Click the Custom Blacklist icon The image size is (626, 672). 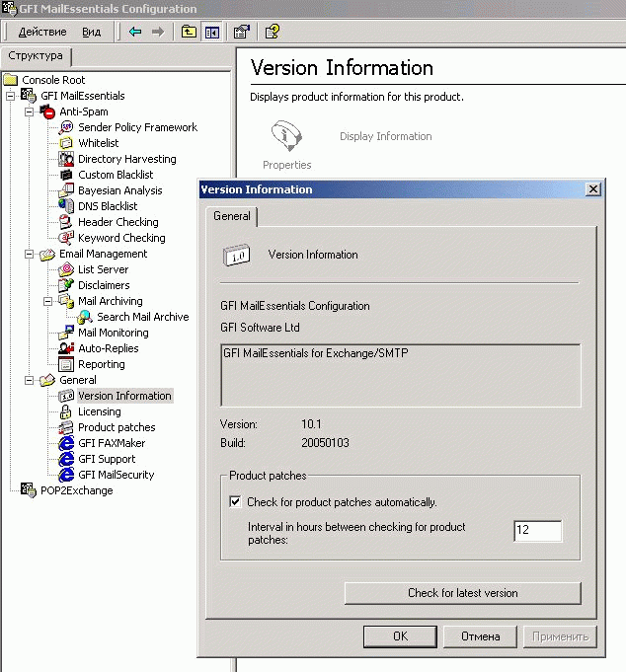click(66, 175)
